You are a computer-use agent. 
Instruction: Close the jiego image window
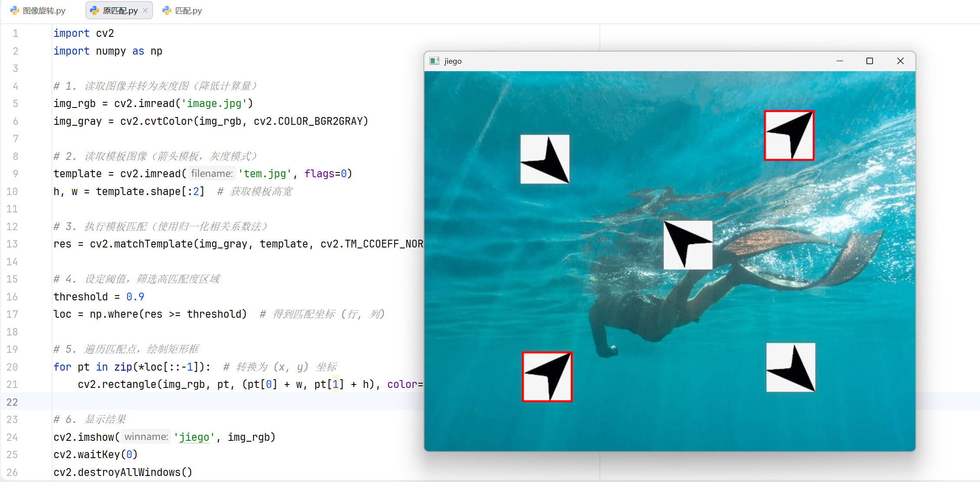coord(900,61)
